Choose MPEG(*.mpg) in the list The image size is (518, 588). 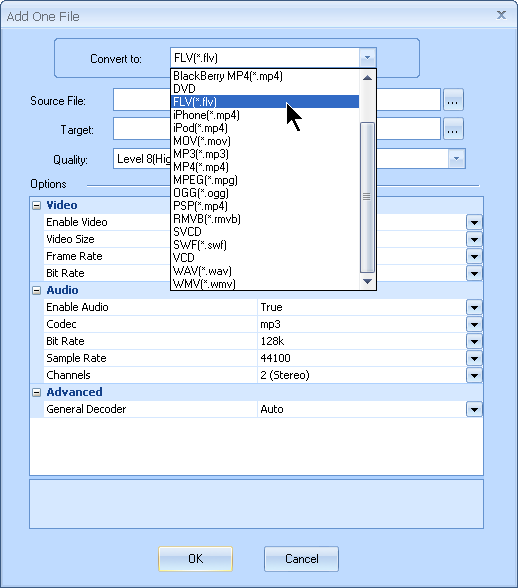265,180
